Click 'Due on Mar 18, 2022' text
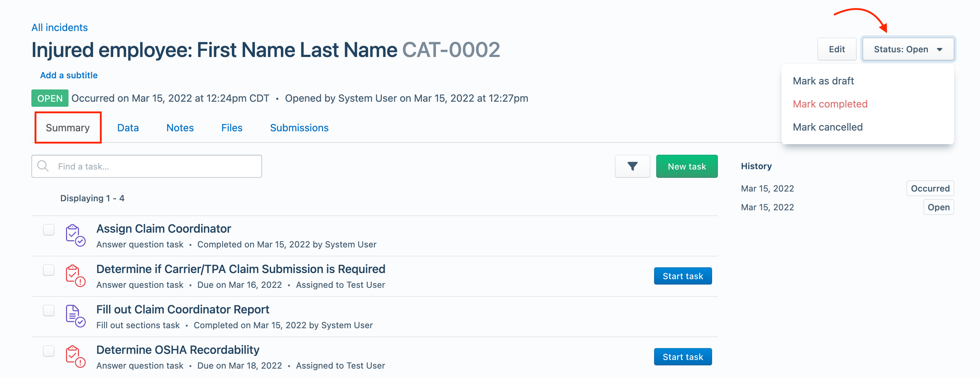 pos(239,365)
